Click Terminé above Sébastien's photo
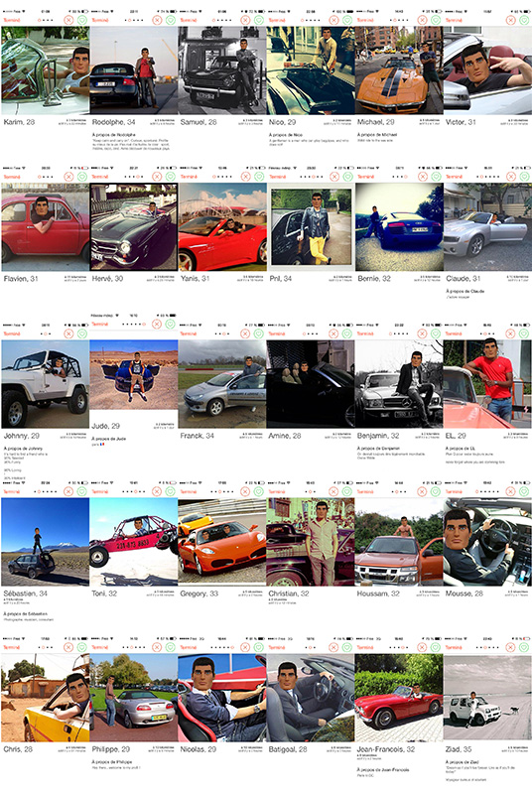 pyautogui.click(x=12, y=491)
